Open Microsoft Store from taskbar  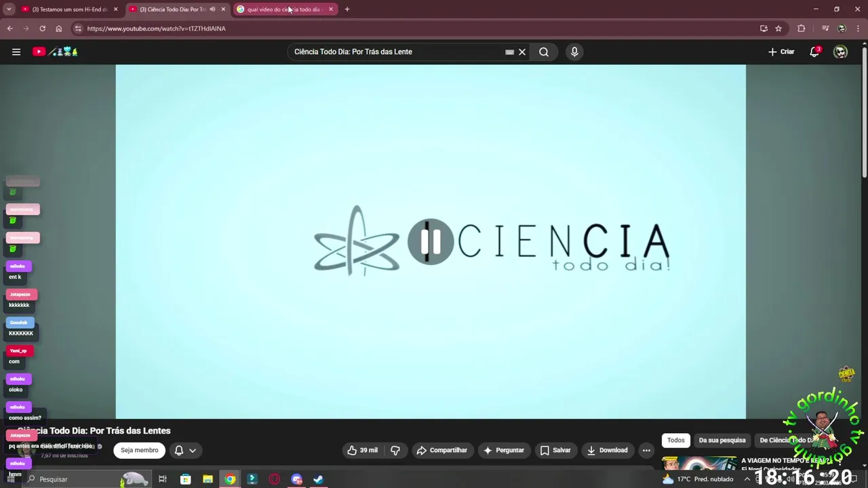click(x=185, y=479)
